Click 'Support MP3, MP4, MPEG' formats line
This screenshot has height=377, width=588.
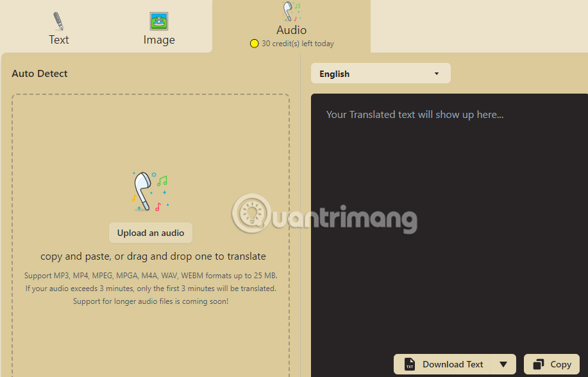click(151, 276)
